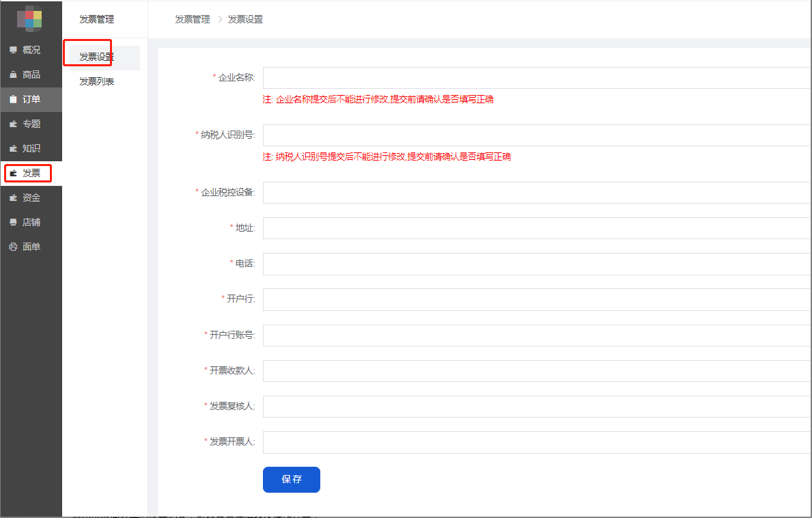Open the 发票 invoice menu item
The height and width of the screenshot is (518, 812).
pos(31,173)
